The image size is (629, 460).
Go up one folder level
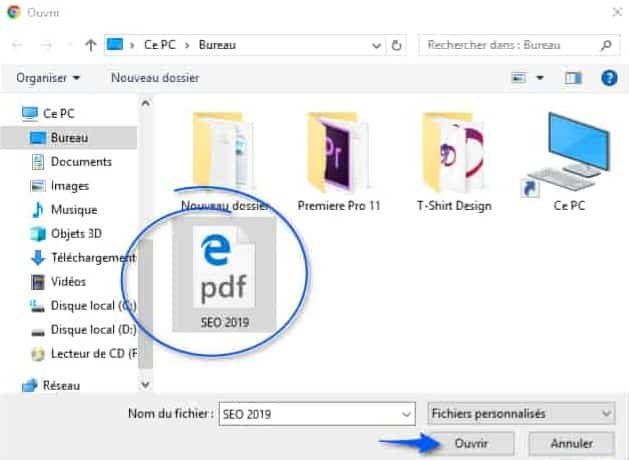(x=91, y=45)
